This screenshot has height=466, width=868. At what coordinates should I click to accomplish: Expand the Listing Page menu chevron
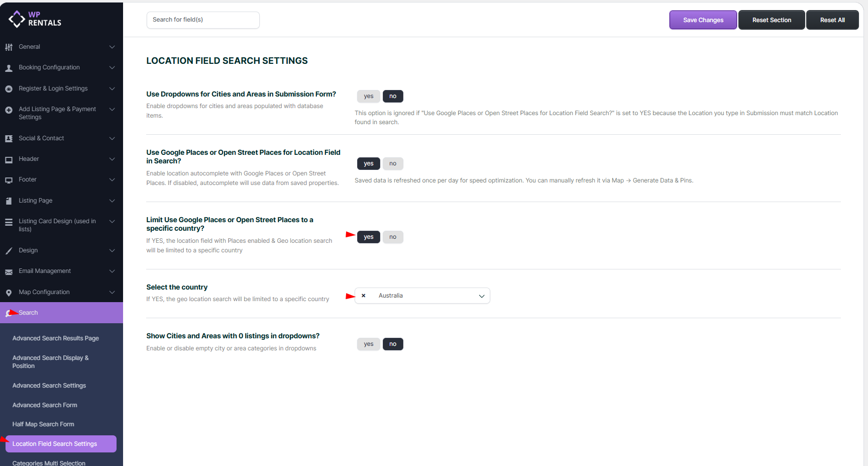click(x=112, y=201)
